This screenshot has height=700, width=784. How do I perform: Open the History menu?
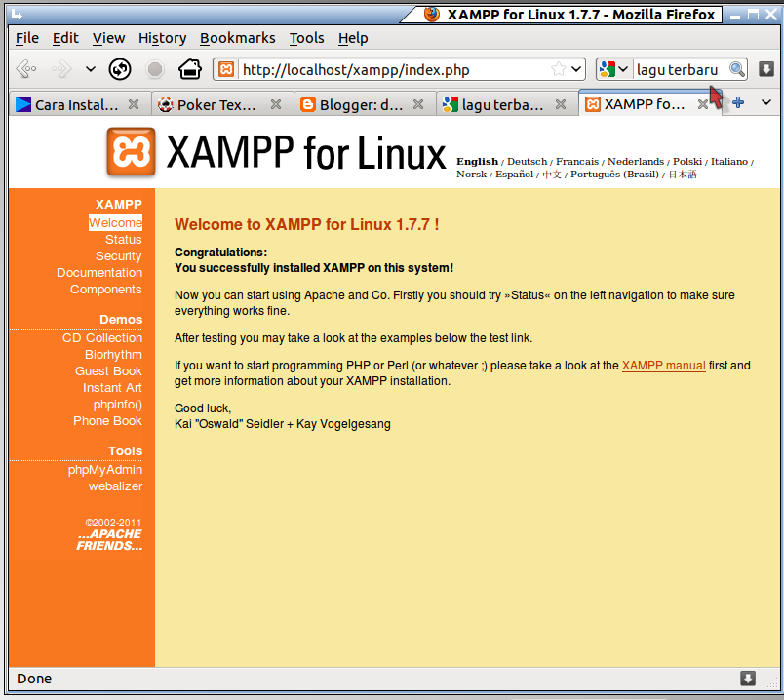(x=163, y=38)
